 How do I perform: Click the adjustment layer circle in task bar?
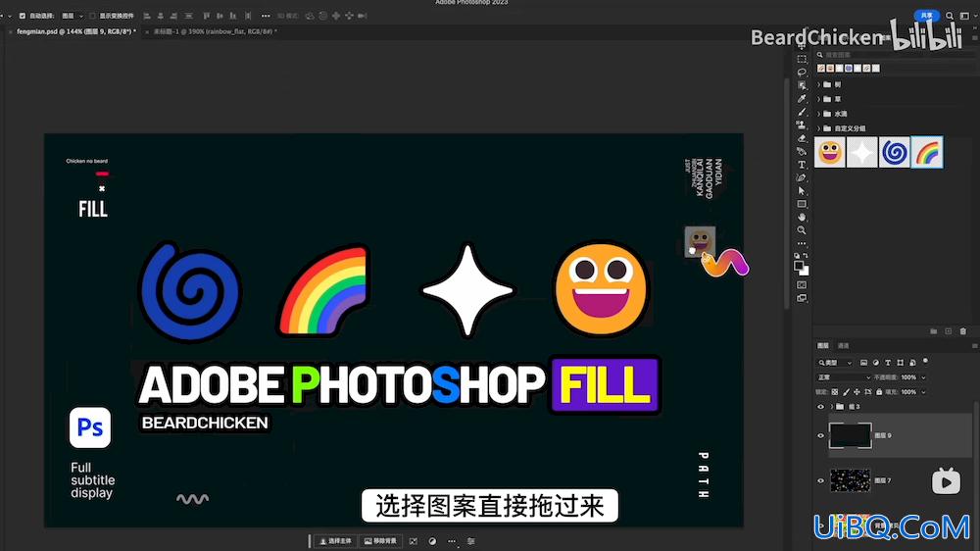click(x=432, y=541)
